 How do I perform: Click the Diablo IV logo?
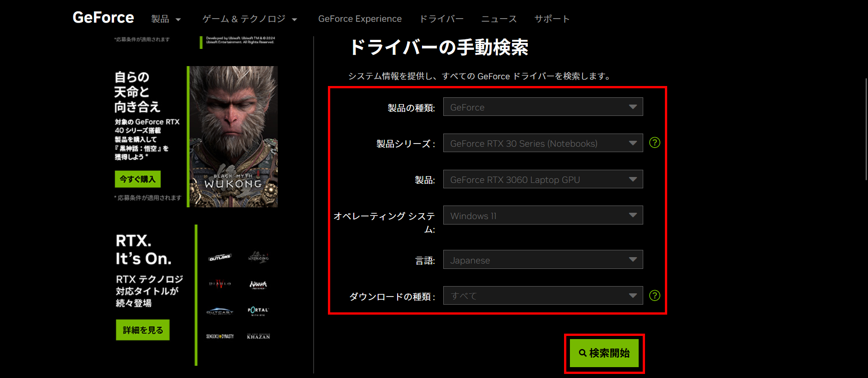coord(220,284)
